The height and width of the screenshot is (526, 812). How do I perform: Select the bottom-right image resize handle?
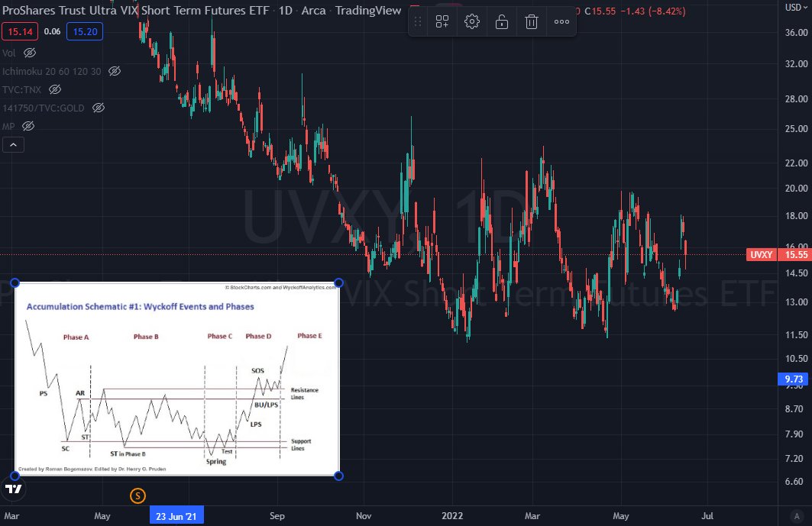pyautogui.click(x=338, y=476)
